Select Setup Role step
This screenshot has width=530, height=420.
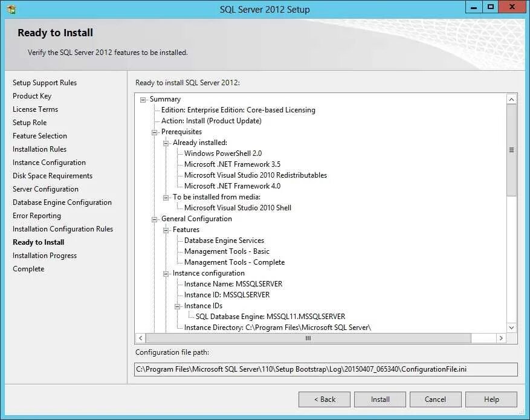30,123
